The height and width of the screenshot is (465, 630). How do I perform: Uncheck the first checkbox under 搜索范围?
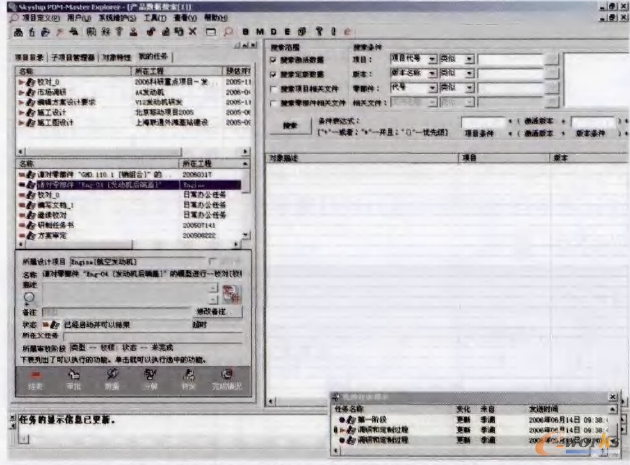click(x=273, y=60)
